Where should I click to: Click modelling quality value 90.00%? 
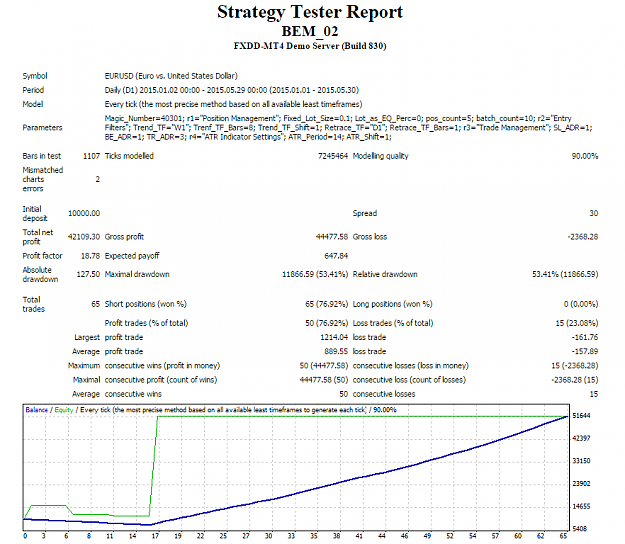(x=585, y=156)
